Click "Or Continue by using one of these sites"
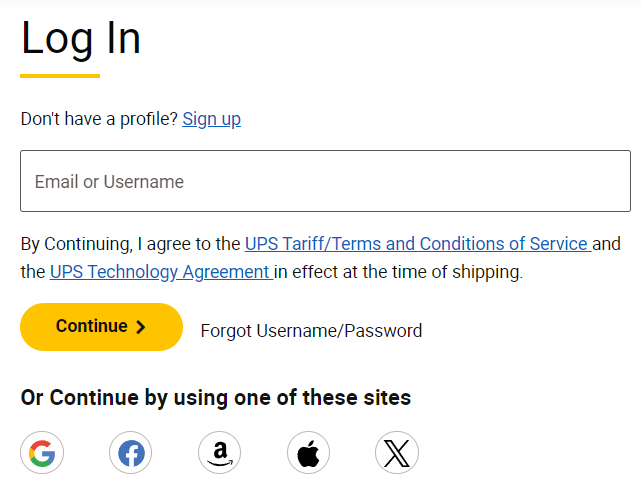The image size is (641, 487). [x=216, y=397]
